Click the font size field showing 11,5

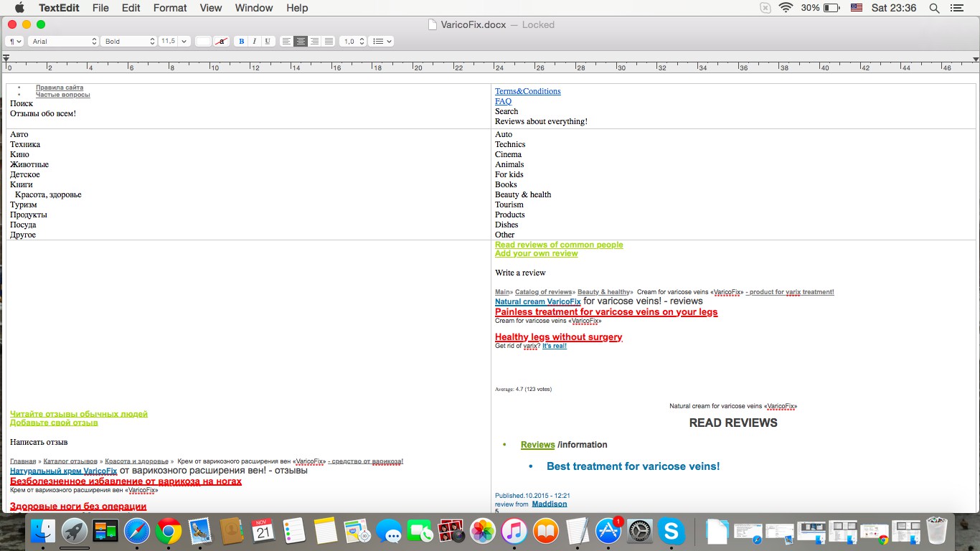pyautogui.click(x=169, y=42)
